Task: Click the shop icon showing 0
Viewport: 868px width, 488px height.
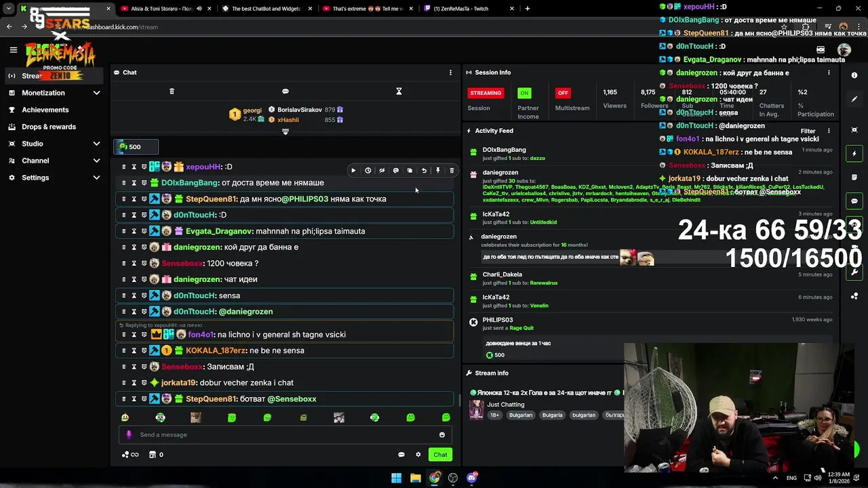Action: 156,455
